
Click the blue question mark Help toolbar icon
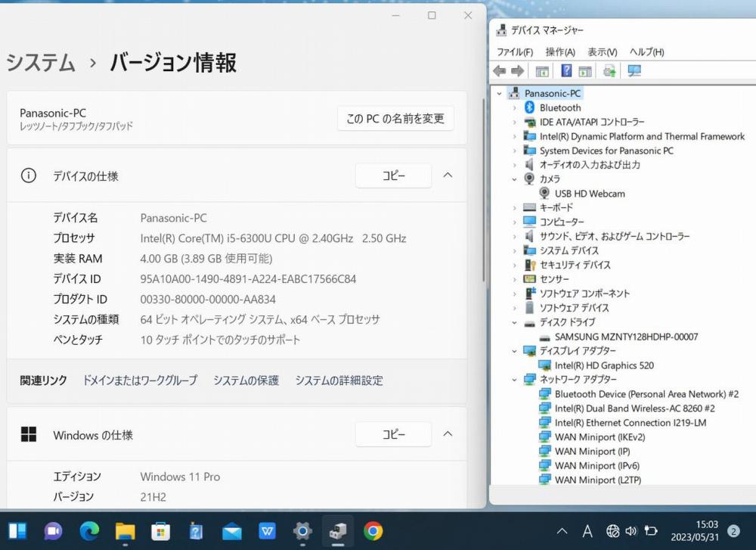tap(566, 71)
